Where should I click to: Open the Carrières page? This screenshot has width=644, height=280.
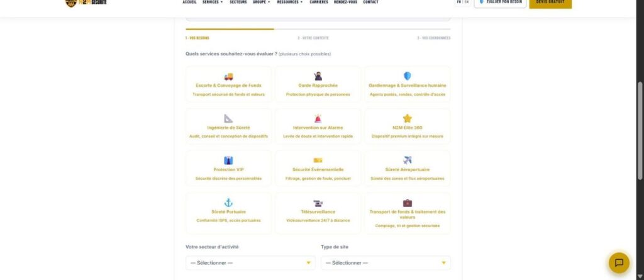(319, 2)
